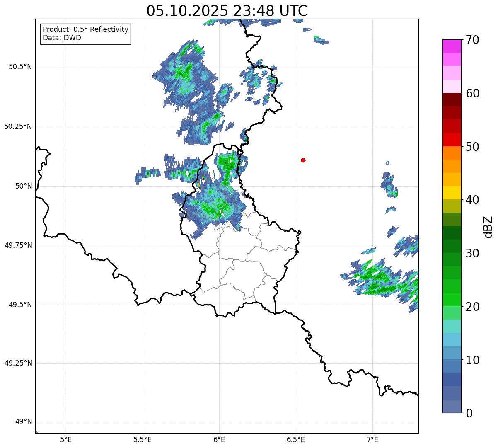
Task: Click the red location marker dot
Action: (x=303, y=160)
